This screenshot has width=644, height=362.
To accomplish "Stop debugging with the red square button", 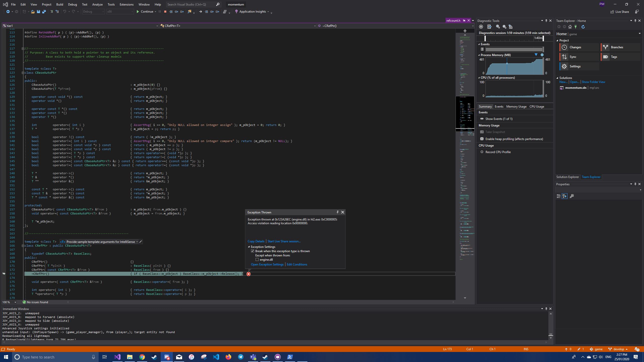I will (165, 12).
